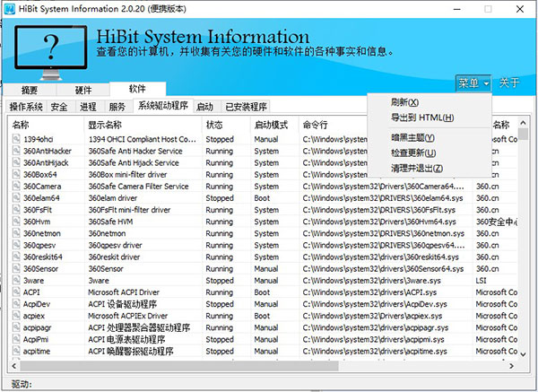
Task: Click the file icon beside 360Hvm
Action: (16, 222)
